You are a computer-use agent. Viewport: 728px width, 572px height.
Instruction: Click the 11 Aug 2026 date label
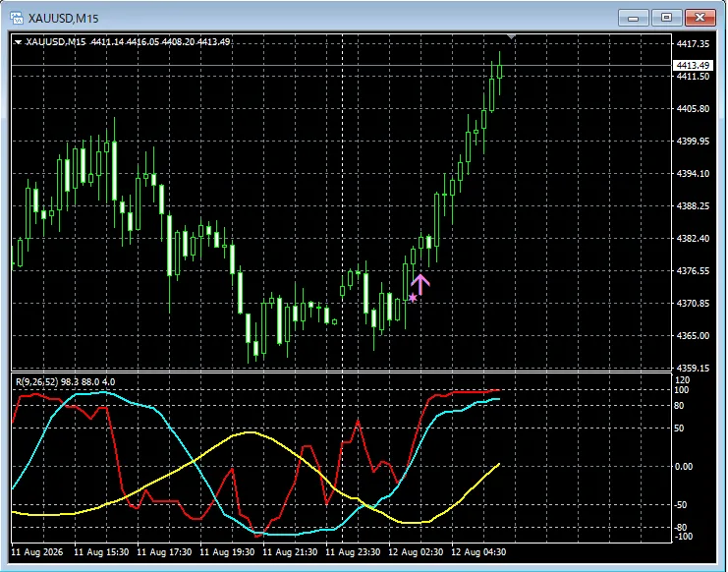click(37, 552)
